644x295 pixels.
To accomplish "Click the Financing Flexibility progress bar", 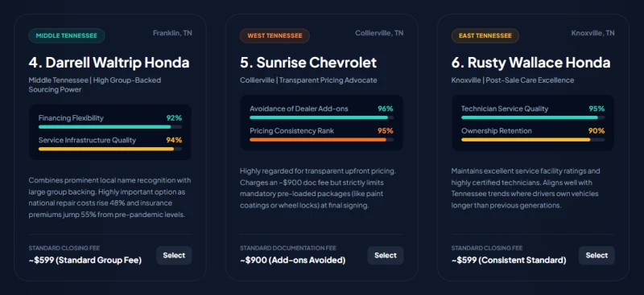I will (110, 127).
